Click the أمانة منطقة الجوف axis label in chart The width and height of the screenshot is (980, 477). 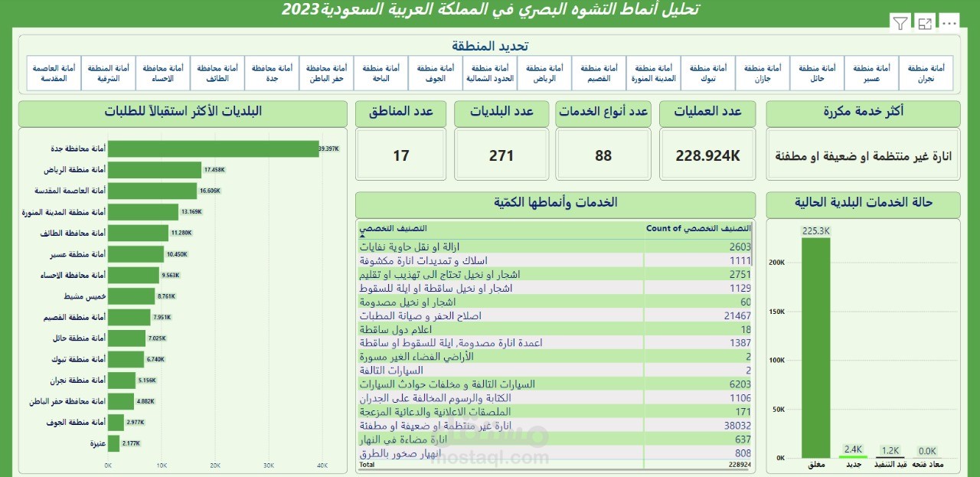tap(76, 423)
